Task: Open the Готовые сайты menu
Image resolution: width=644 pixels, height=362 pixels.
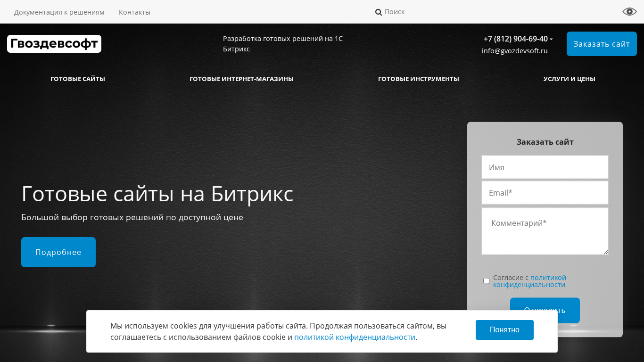Action: pos(78,79)
